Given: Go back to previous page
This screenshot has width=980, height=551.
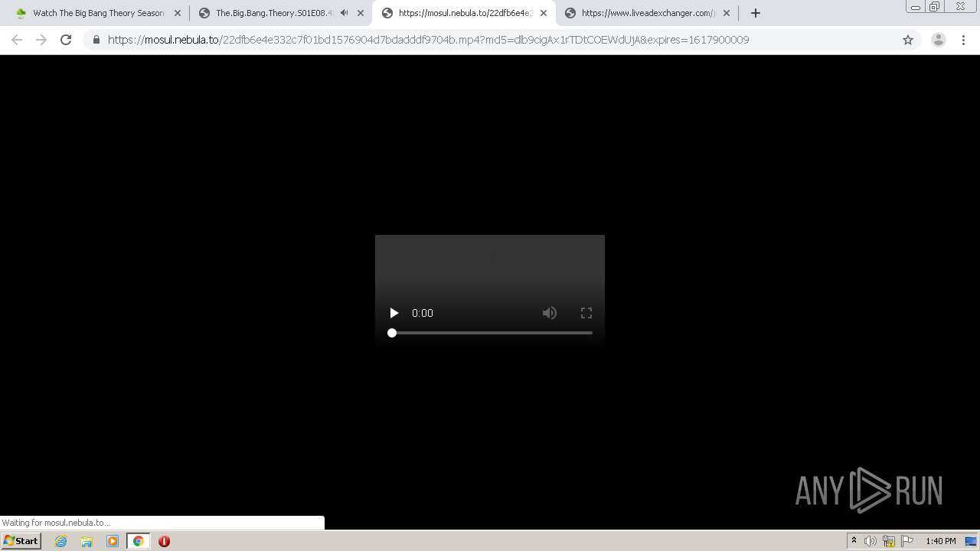Looking at the screenshot, I should pos(17,40).
